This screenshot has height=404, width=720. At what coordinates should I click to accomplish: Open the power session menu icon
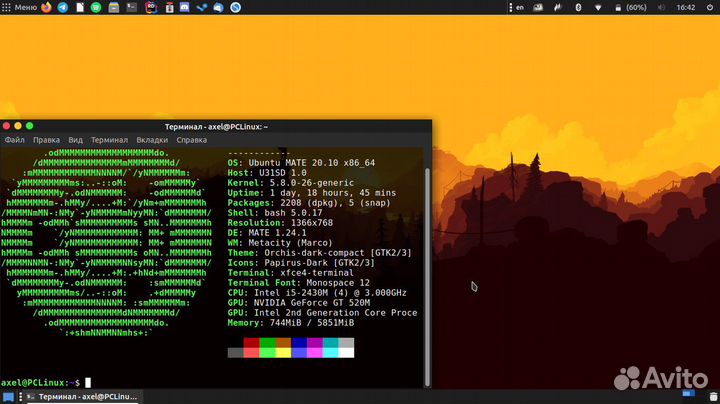709,7
